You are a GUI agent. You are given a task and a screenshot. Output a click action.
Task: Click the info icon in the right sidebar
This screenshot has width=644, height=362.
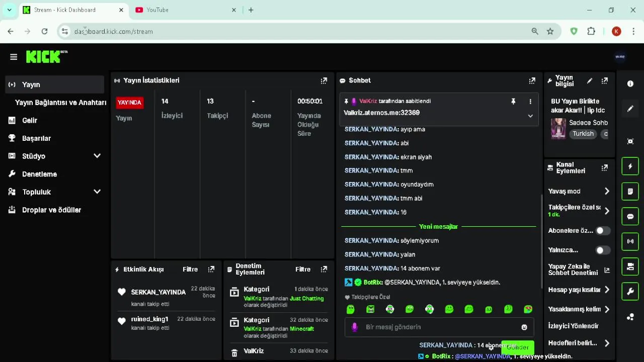pyautogui.click(x=630, y=84)
